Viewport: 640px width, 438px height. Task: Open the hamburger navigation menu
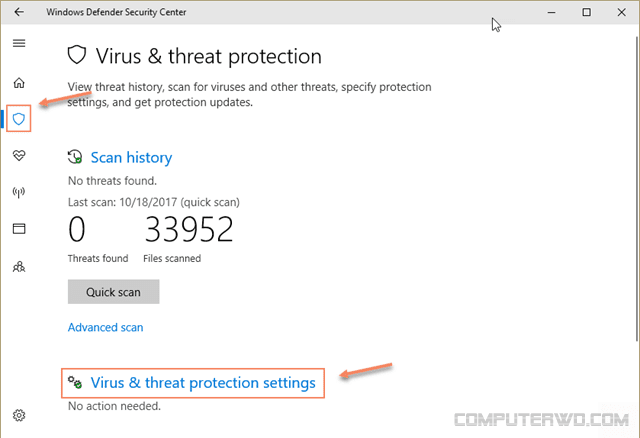pyautogui.click(x=19, y=43)
